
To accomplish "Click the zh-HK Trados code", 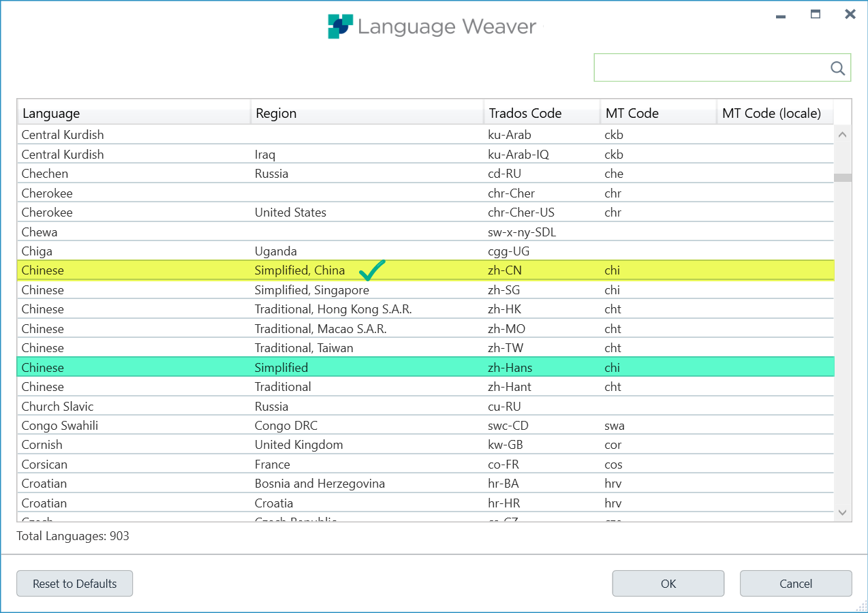I will (505, 309).
